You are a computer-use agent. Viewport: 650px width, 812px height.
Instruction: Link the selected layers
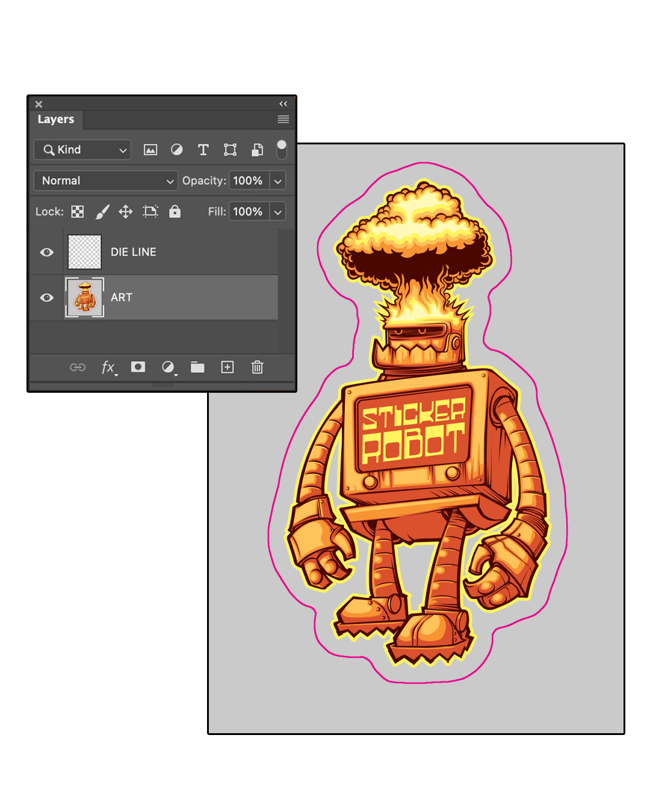[x=78, y=368]
